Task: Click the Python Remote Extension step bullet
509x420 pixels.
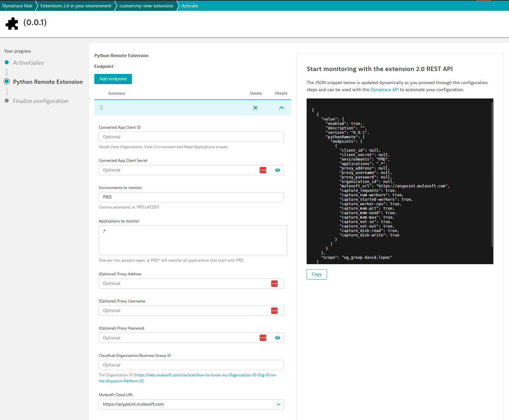Action: pos(7,82)
